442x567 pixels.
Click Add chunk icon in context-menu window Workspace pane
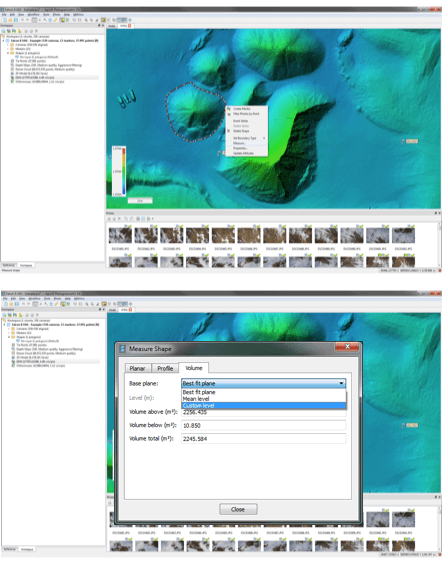coord(3,31)
